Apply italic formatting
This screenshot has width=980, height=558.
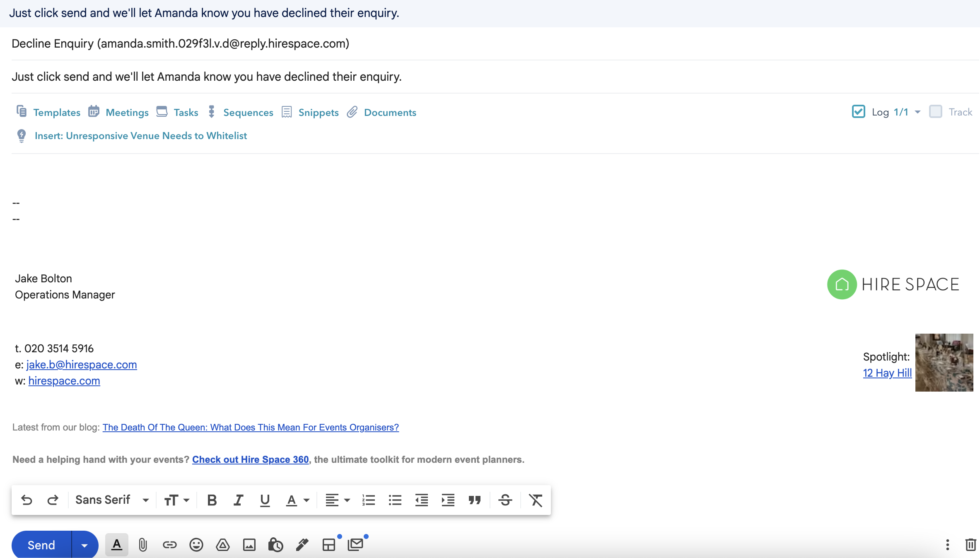point(239,500)
